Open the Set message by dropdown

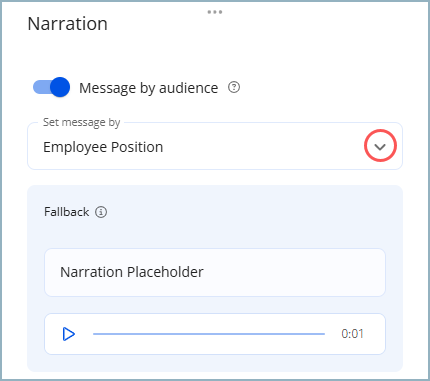tap(215, 146)
